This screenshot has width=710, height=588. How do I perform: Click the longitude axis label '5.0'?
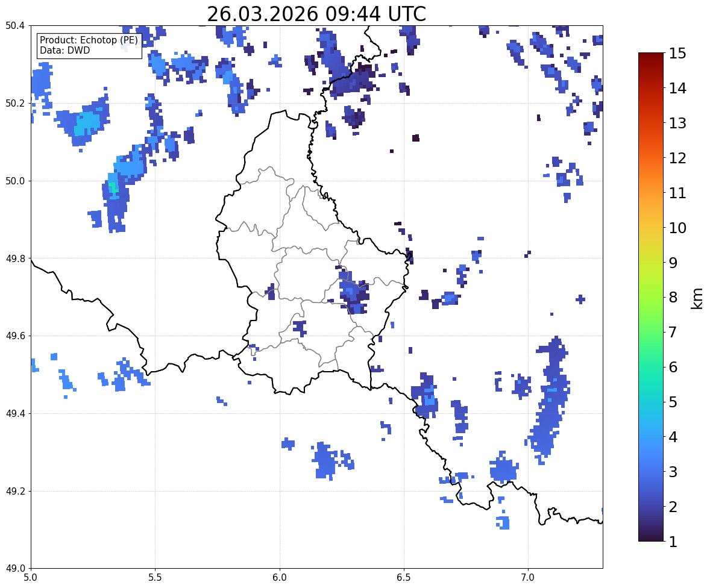tap(31, 578)
